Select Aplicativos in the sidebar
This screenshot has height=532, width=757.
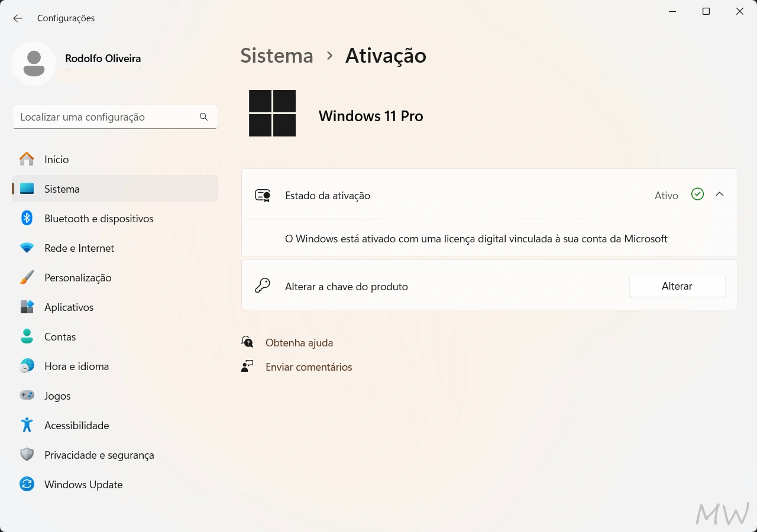(69, 307)
